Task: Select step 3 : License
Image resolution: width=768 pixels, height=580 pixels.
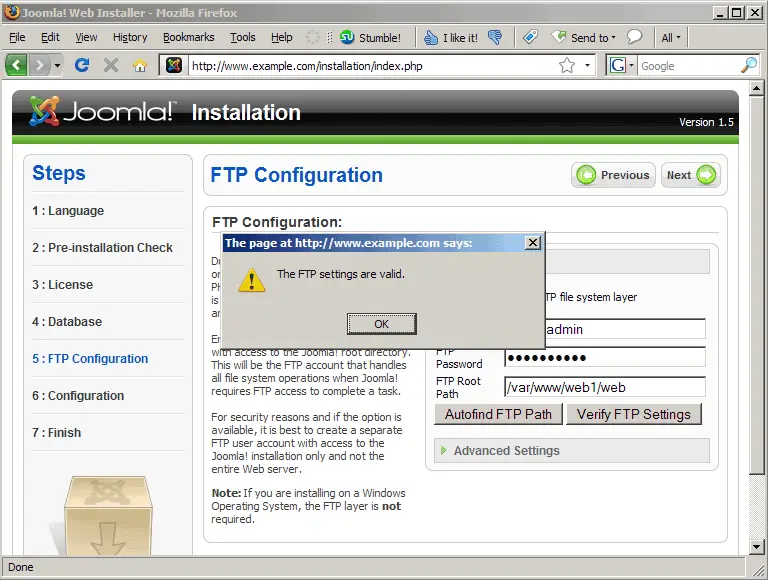Action: coord(63,285)
